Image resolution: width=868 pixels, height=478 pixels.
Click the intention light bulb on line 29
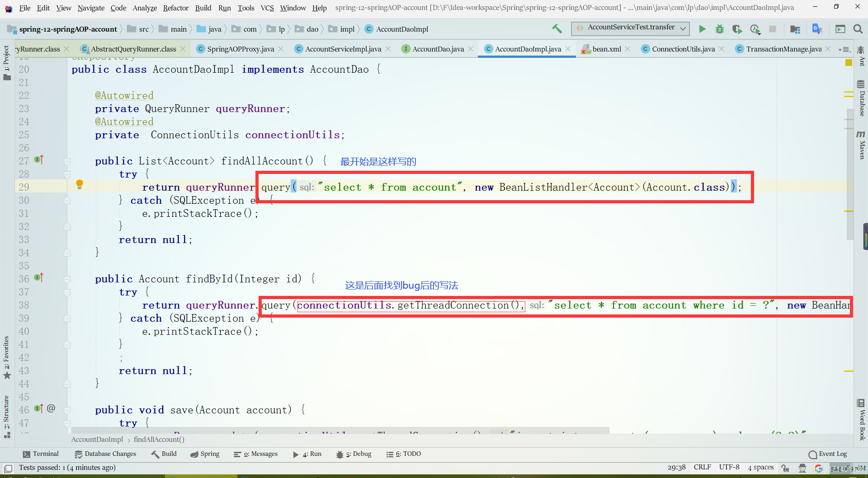coord(80,184)
